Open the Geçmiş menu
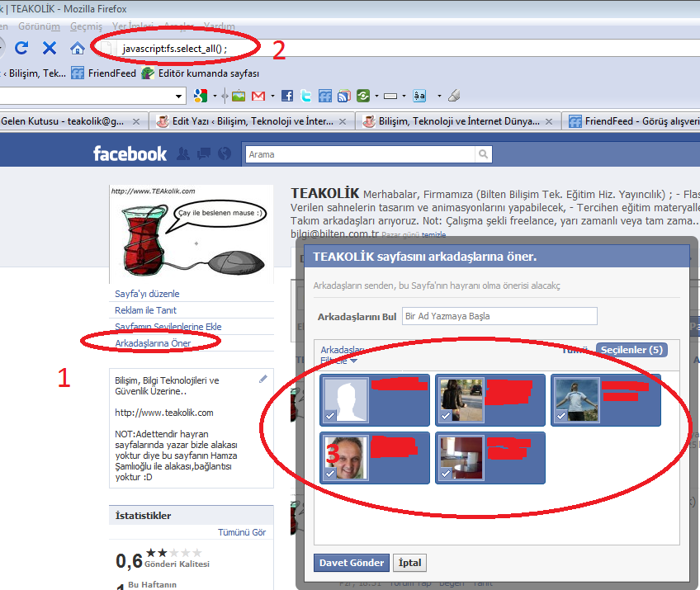Screen dimensions: 700x590 (86, 26)
